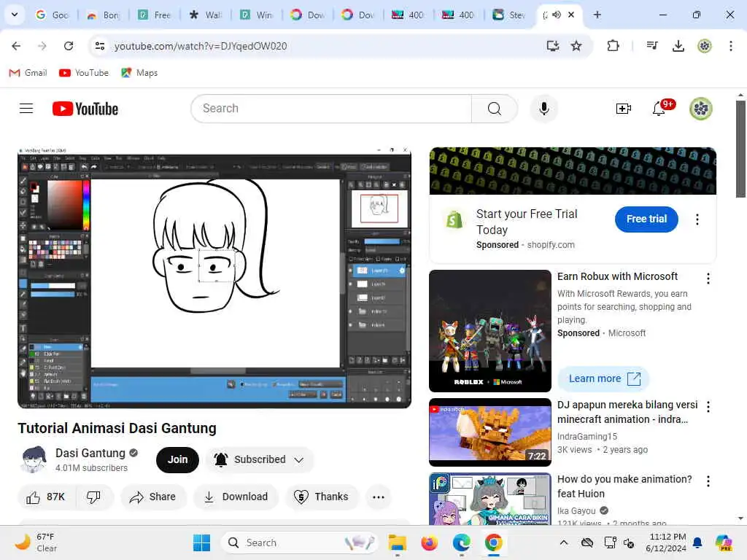Launch File Explorer from the taskbar
The height and width of the screenshot is (560, 747).
click(x=397, y=542)
